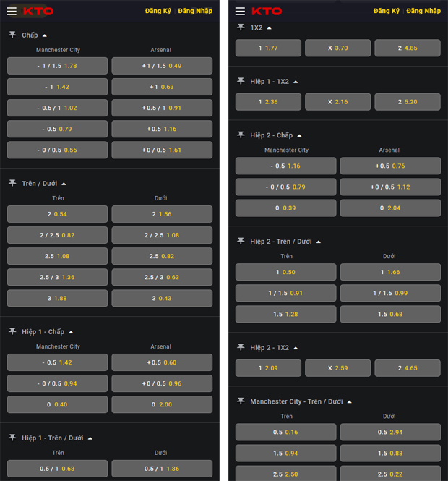Pin the Hiệp 2 - Trên / Dưới market
448x481 pixels.
pos(241,241)
